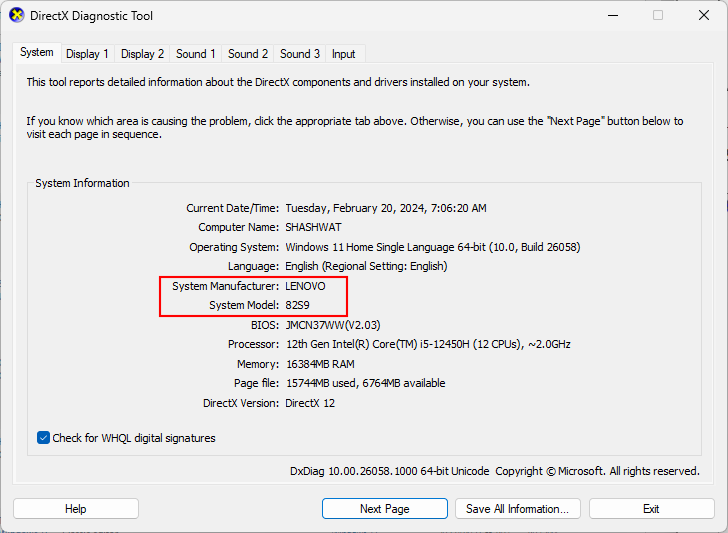728x533 pixels.
Task: Click Save All Information button
Action: pyautogui.click(x=518, y=509)
